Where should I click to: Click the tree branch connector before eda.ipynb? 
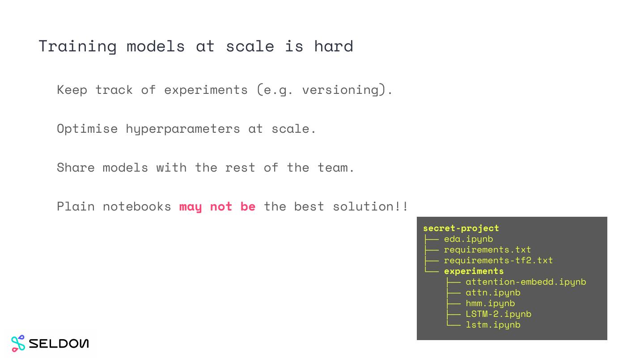click(431, 239)
